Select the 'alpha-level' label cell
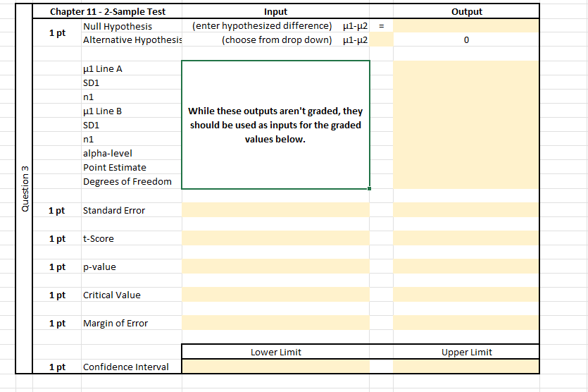Image resolution: width=588 pixels, height=392 pixels. click(x=132, y=153)
